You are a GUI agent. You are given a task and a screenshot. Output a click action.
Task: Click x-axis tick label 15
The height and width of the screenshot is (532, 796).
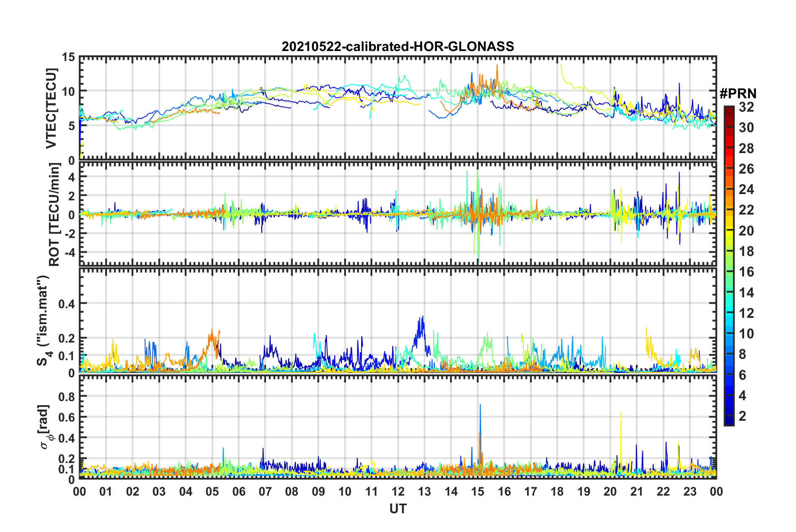pos(478,491)
